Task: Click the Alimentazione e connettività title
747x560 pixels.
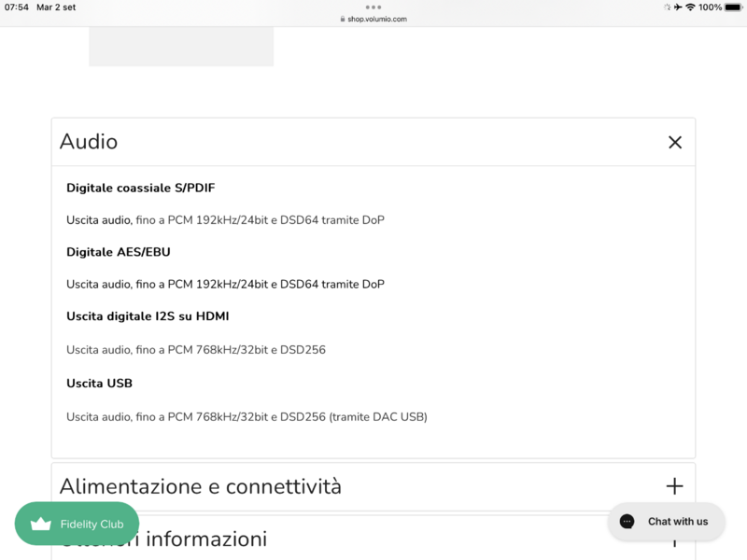Action: (x=200, y=486)
